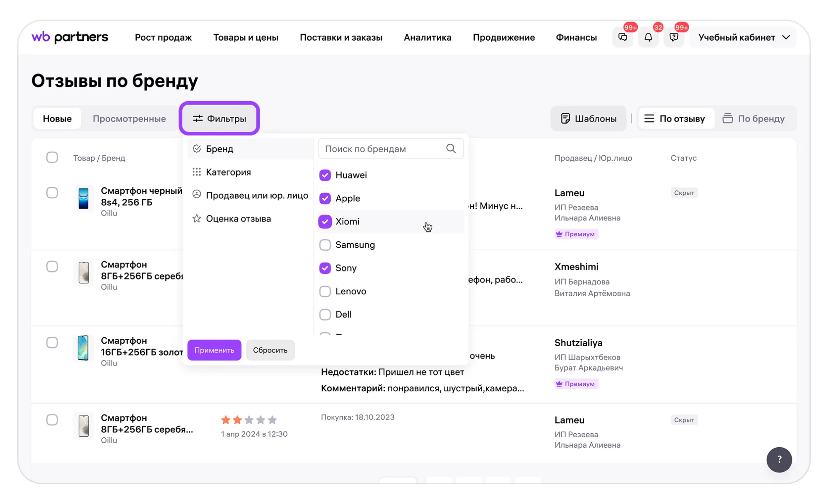
Task: Check the Samsung brand checkbox
Action: [x=325, y=245]
